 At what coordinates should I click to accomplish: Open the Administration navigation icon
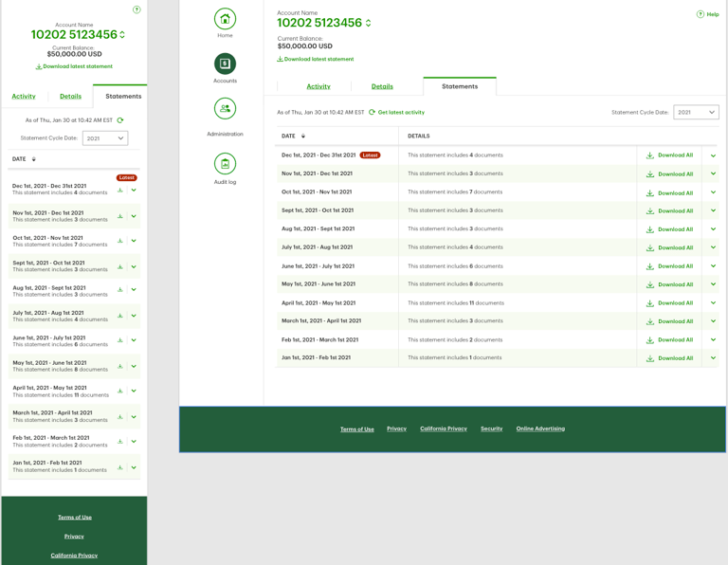[225, 109]
